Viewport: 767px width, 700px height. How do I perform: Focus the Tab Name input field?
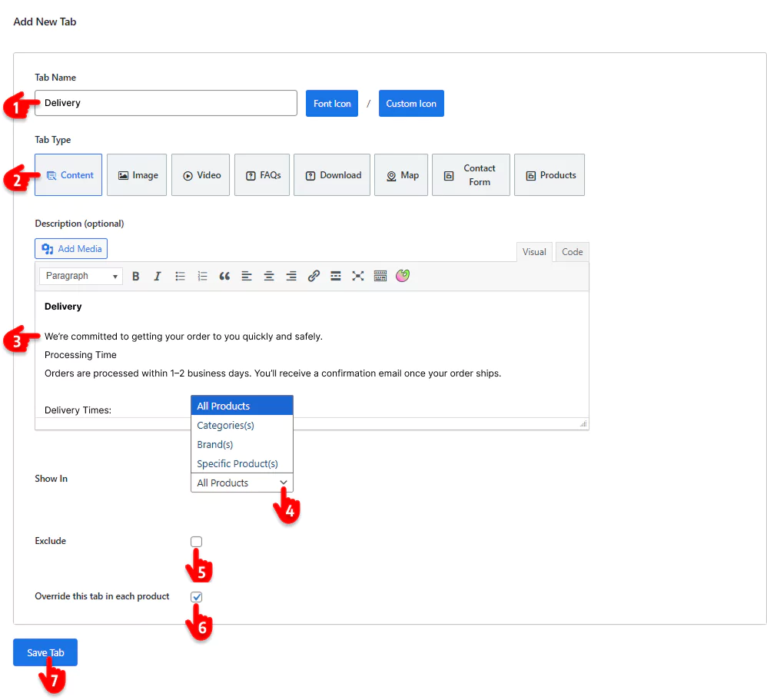point(166,103)
